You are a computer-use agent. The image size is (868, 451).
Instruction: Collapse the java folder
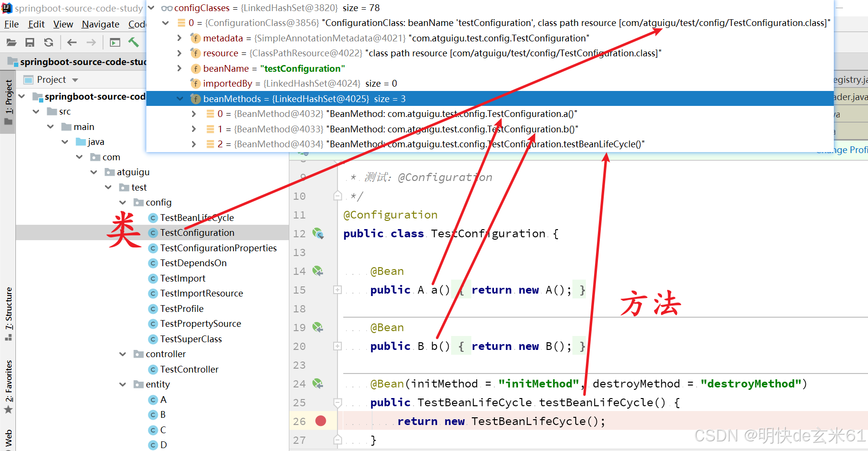tap(65, 142)
